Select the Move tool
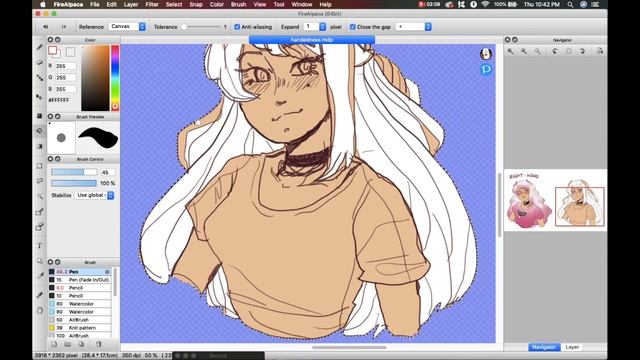 tap(40, 97)
